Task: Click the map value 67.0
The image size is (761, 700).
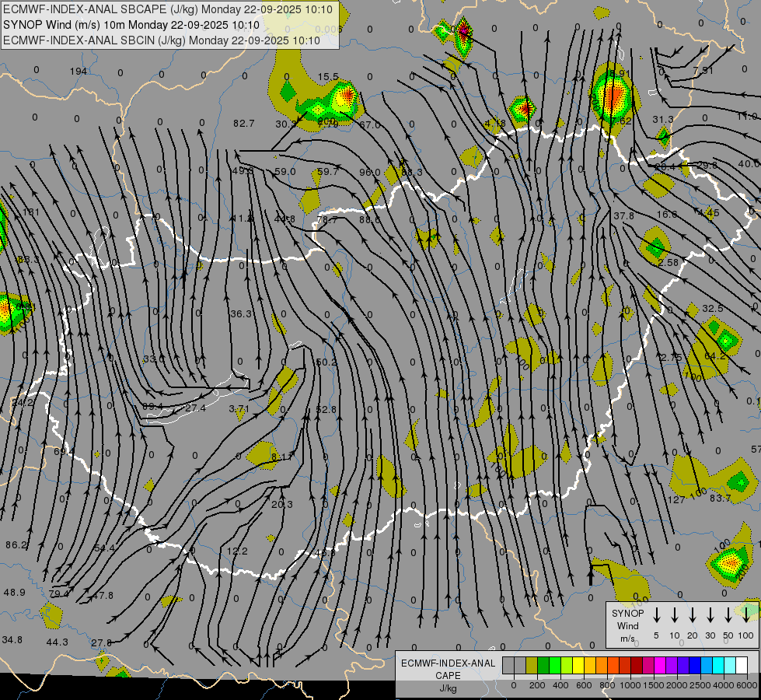Action: click(x=370, y=125)
